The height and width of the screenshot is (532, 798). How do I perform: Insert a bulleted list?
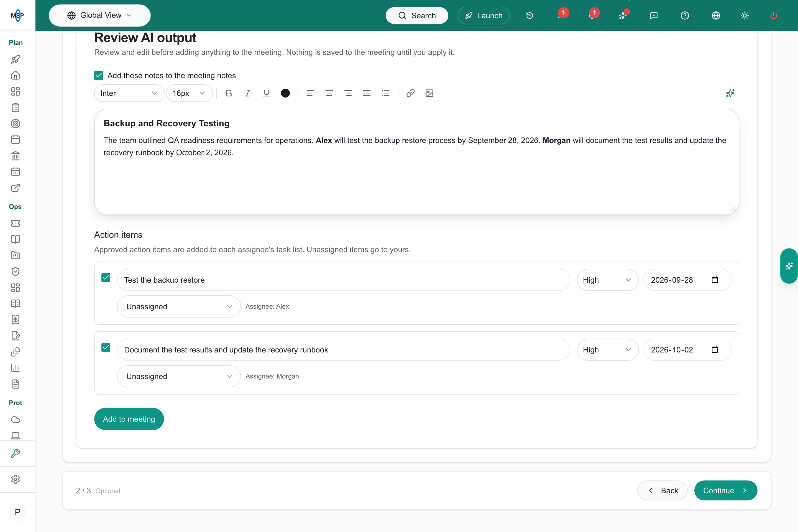[386, 93]
